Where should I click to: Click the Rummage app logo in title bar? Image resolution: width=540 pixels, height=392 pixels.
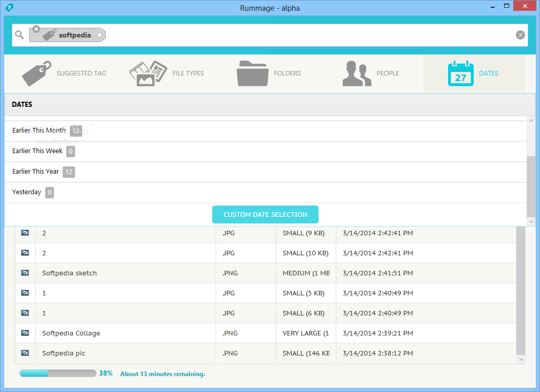coord(9,7)
